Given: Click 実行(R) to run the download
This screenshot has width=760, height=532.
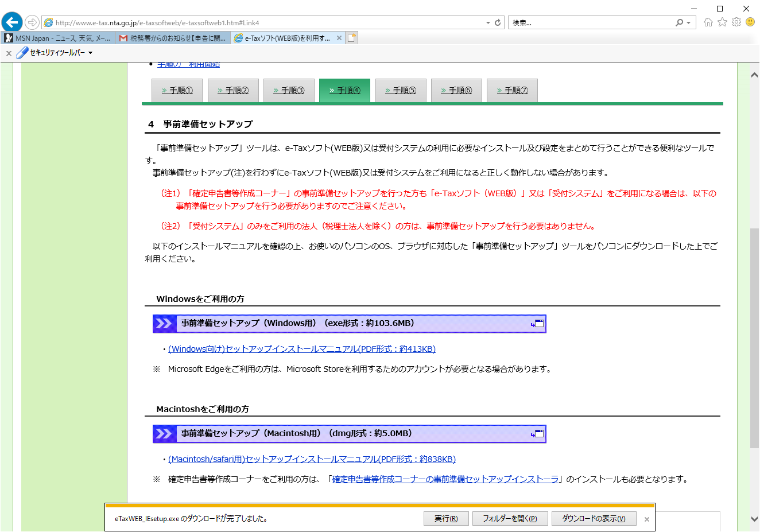Looking at the screenshot, I should pos(446,519).
